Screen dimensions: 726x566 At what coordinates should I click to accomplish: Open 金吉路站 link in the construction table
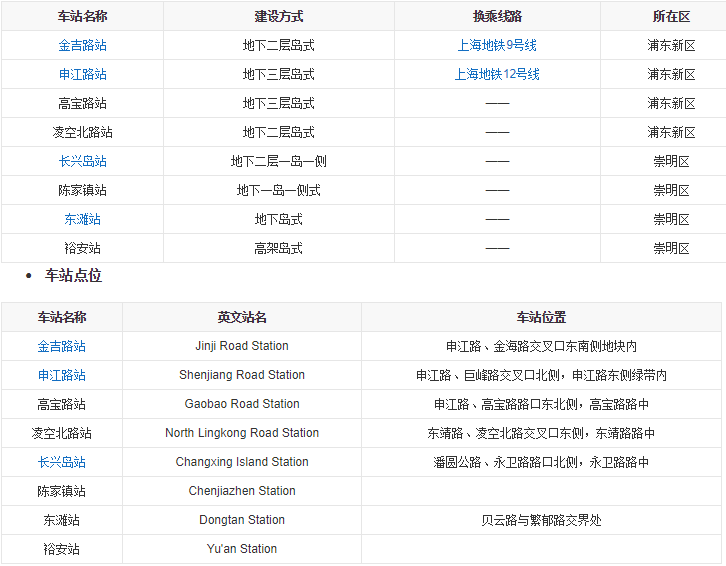pos(82,45)
